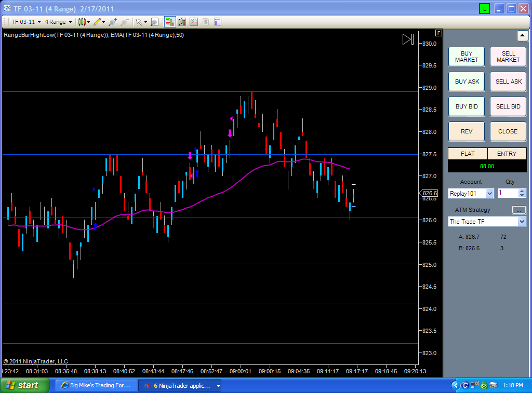
Task: Expand NinjaTrader taskbar group dropdown arrow
Action: tap(218, 386)
